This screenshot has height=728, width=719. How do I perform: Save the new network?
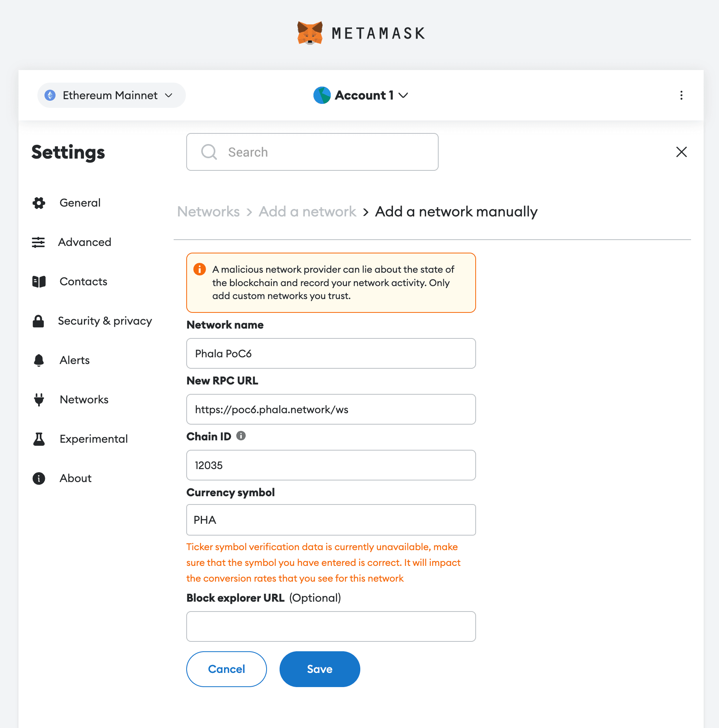click(319, 669)
